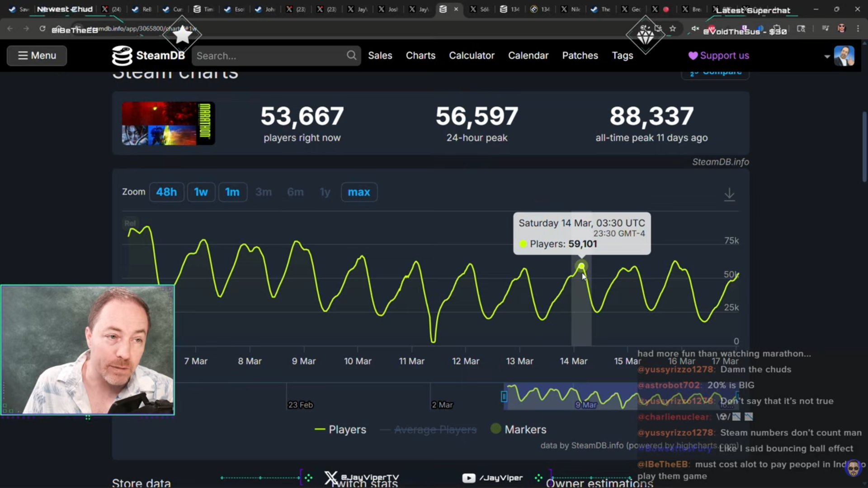Open browser three-dot menu
Screen dimensions: 868x488
pos(858,28)
